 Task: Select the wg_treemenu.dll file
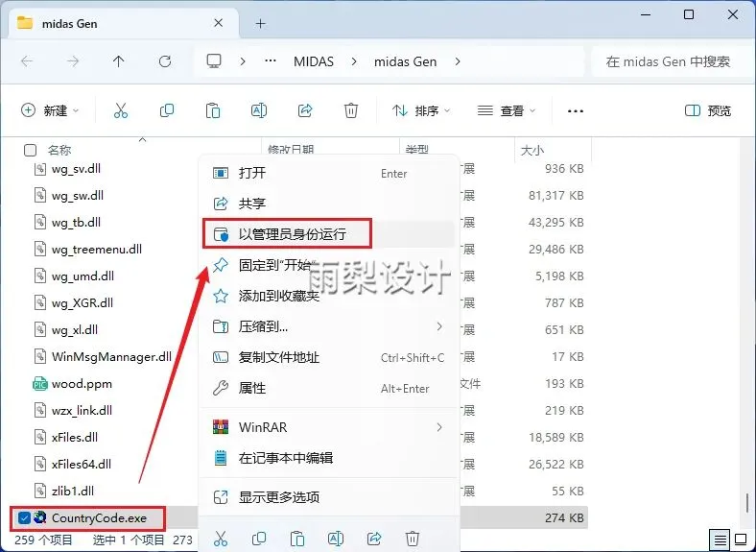(x=97, y=250)
